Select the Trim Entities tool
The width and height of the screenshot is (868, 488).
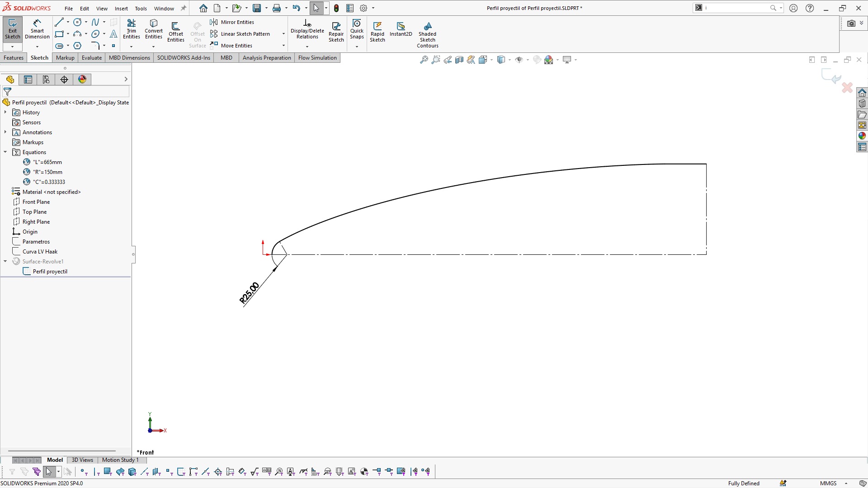(131, 29)
